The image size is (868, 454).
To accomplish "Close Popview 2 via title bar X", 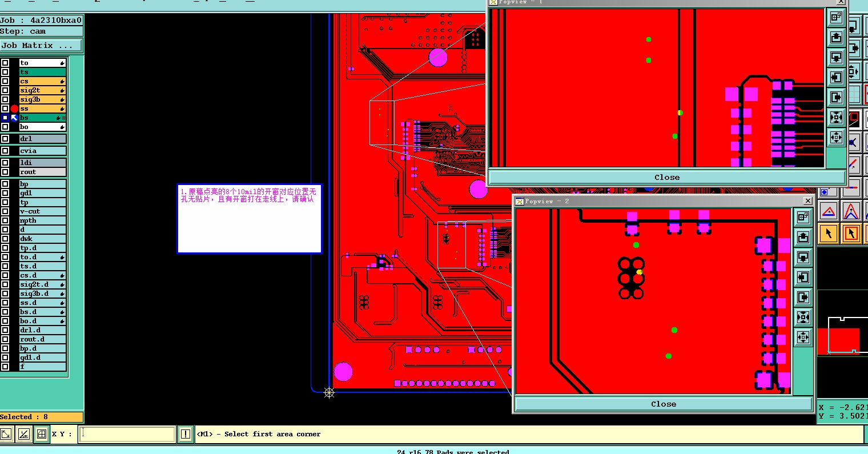I will coord(807,201).
